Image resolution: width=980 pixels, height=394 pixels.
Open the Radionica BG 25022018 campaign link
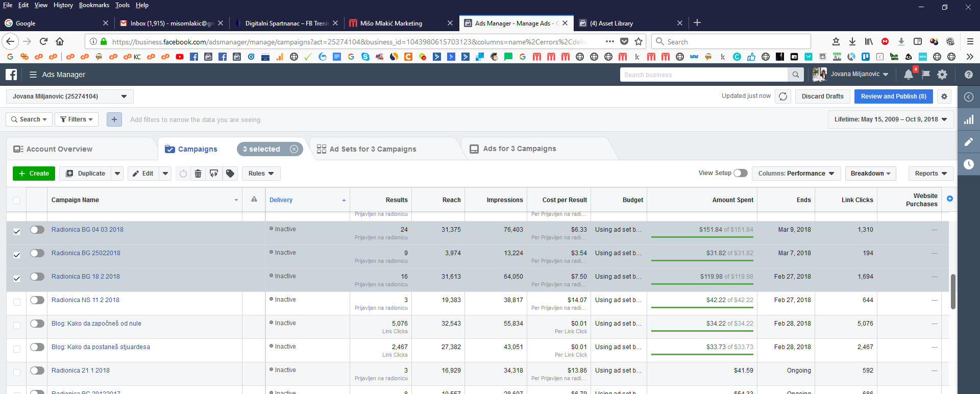click(86, 253)
